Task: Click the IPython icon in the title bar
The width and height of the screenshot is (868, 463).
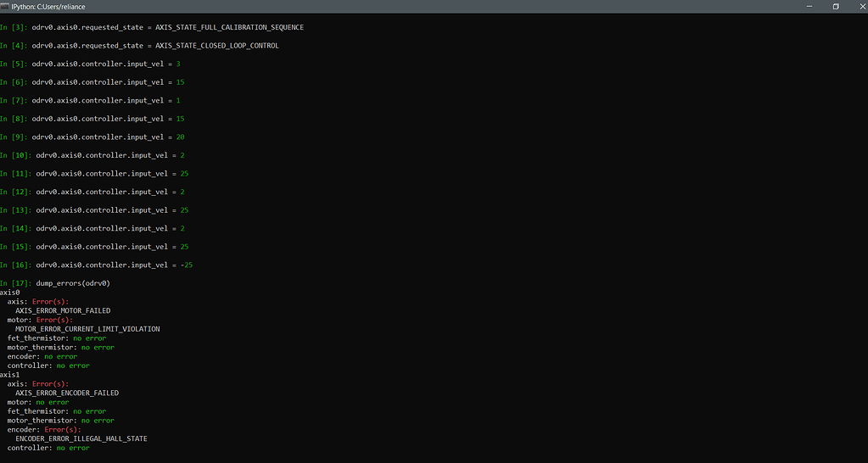Action: (x=6, y=6)
